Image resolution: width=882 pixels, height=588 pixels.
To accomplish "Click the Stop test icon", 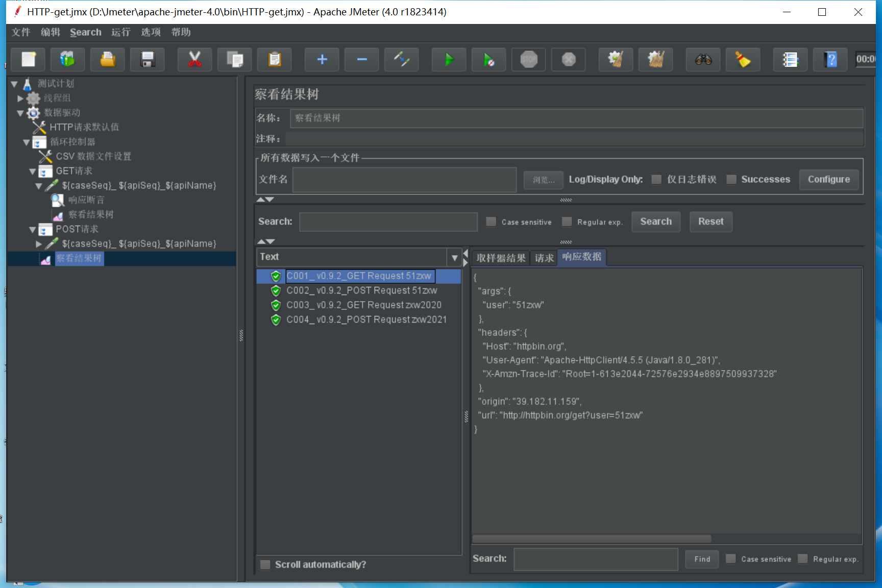I will click(529, 60).
